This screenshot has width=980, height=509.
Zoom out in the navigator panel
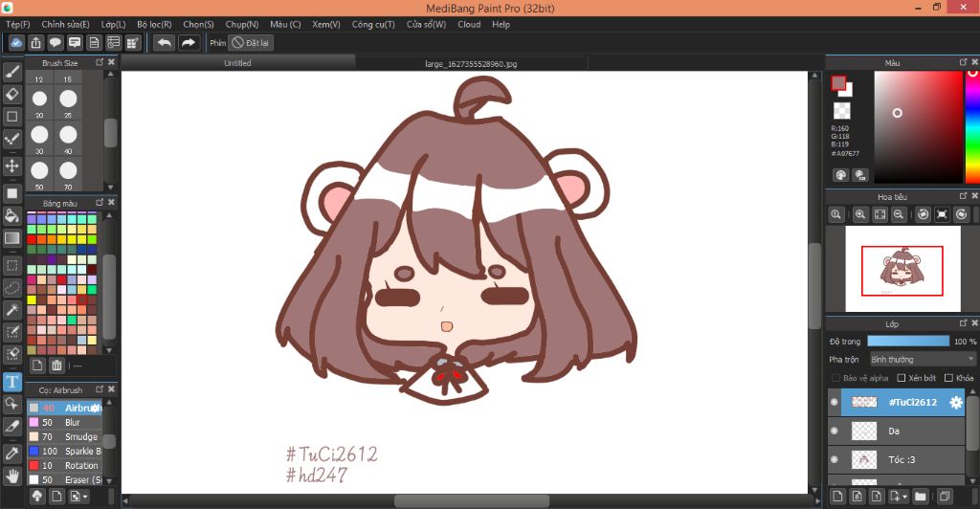pos(899,214)
